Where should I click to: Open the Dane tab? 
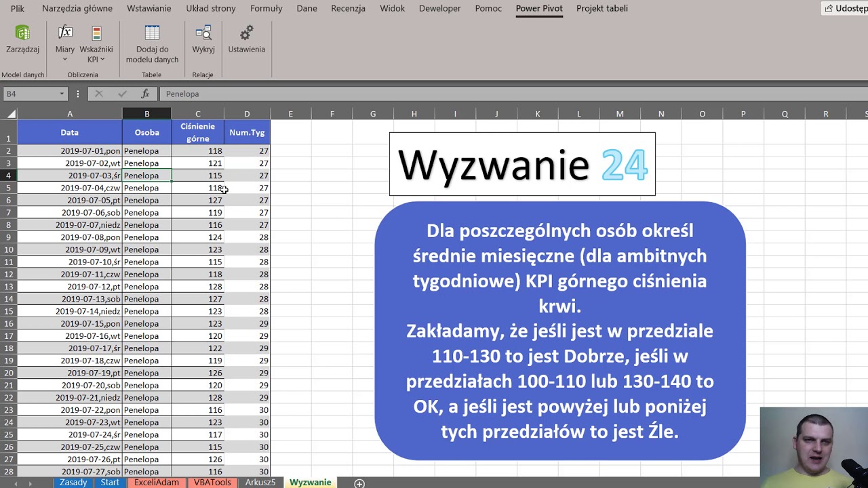coord(307,8)
